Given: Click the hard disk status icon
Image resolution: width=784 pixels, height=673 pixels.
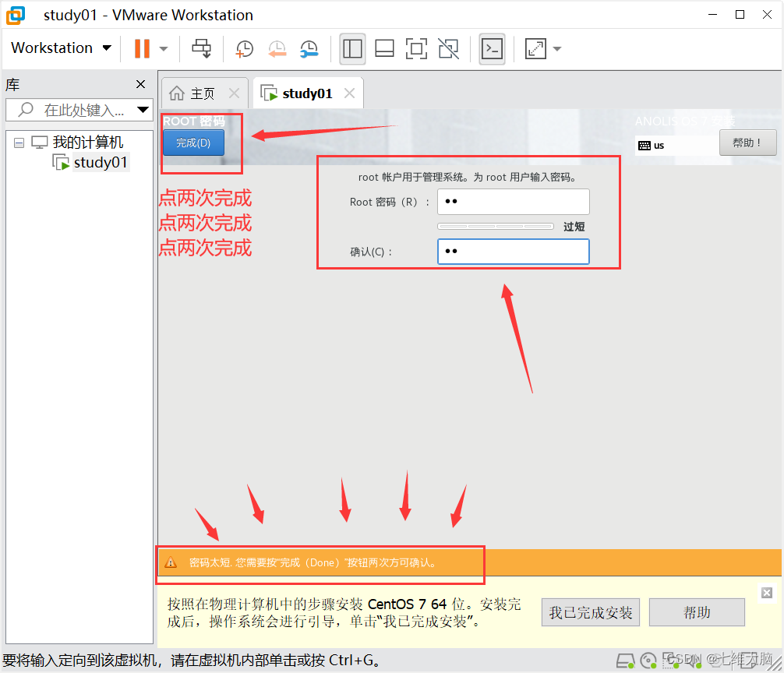Looking at the screenshot, I should (626, 661).
